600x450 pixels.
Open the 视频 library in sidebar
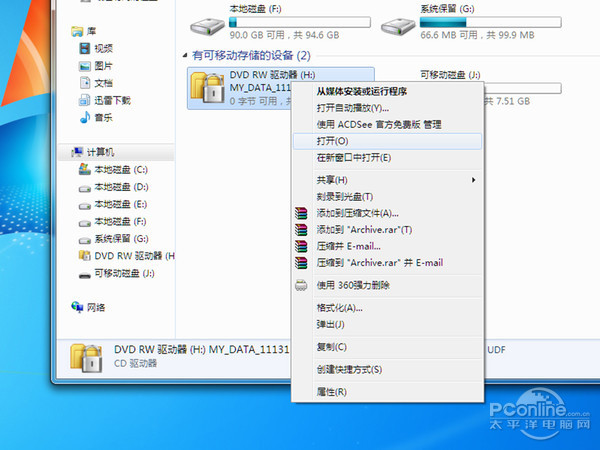(103, 48)
